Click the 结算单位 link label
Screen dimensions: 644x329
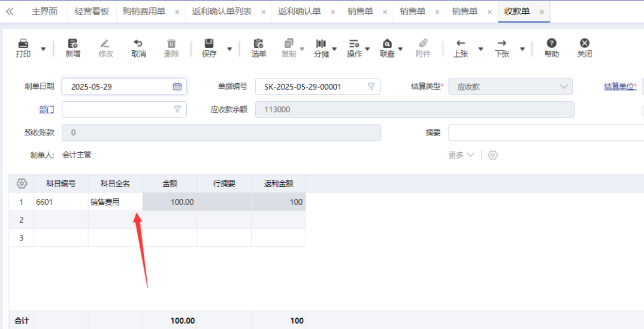tap(619, 87)
